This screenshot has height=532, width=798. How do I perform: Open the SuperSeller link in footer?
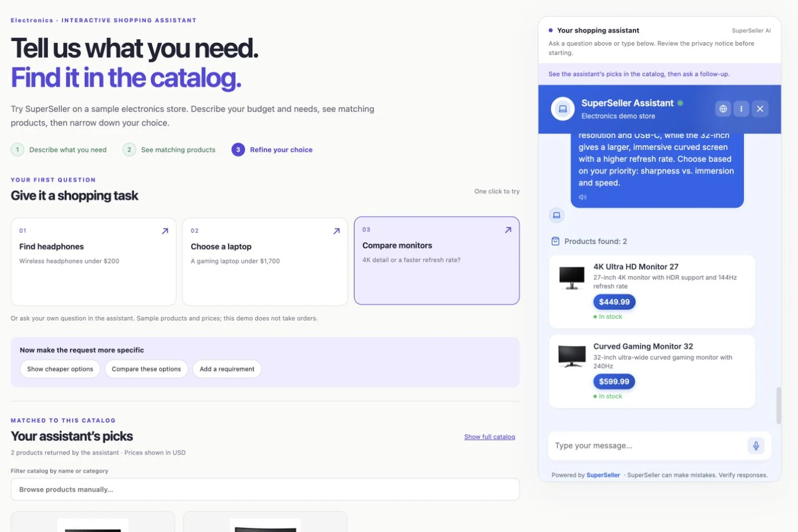(603, 475)
